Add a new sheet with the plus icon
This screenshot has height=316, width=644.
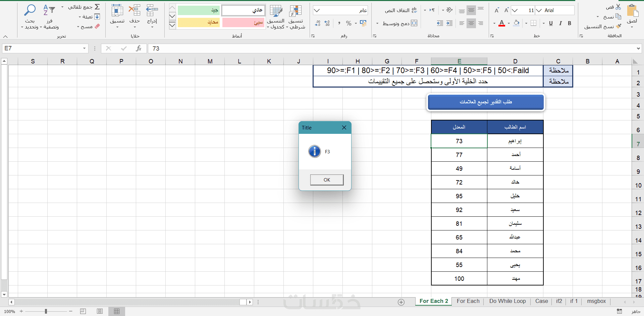(x=401, y=302)
